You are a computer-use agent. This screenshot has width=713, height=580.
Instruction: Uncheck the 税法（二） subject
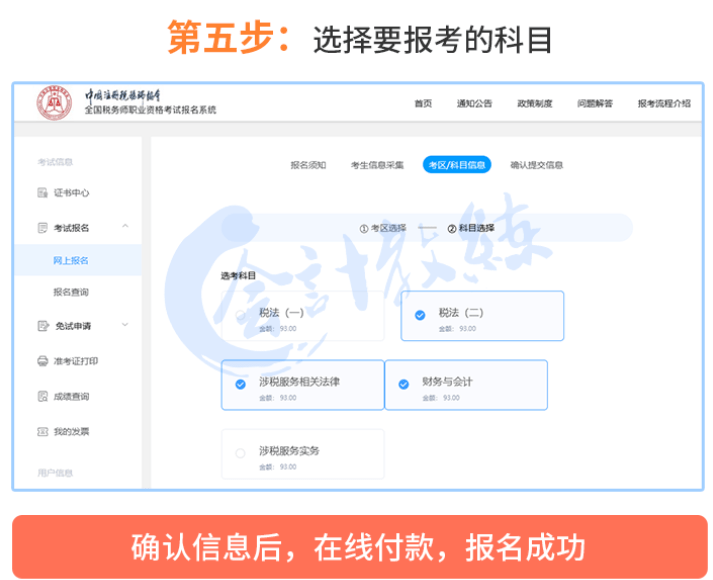pyautogui.click(x=420, y=315)
